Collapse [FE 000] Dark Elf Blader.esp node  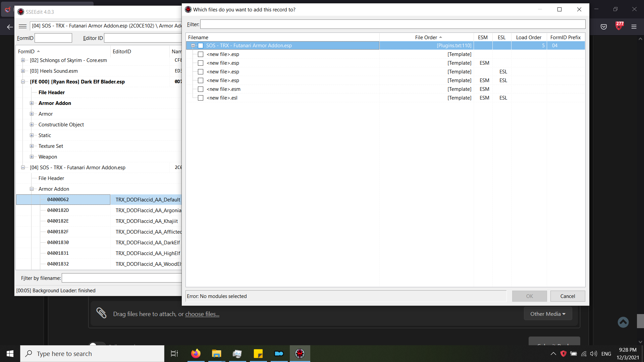[23, 82]
